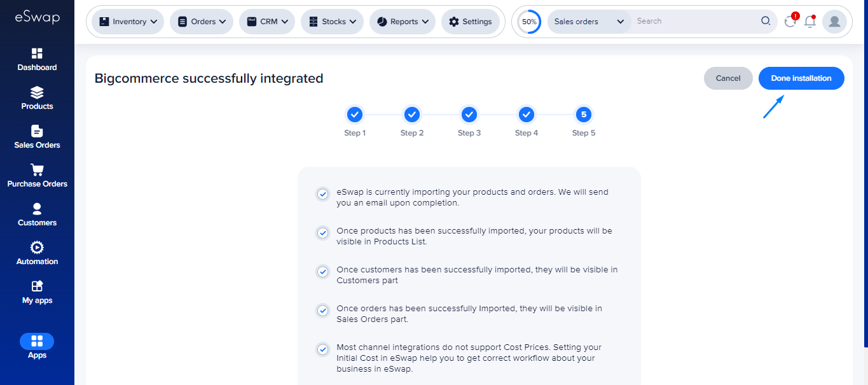Expand the Inventory dropdown menu
Viewport: 868px width, 385px height.
click(x=128, y=22)
